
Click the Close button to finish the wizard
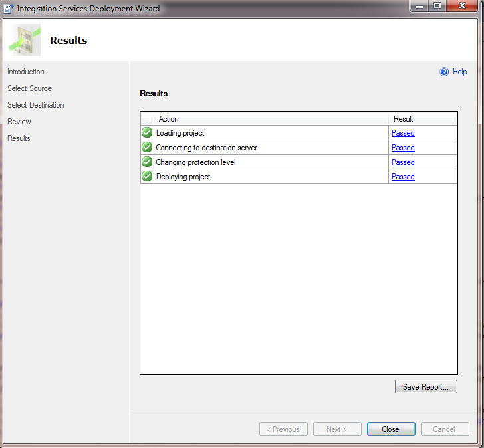pyautogui.click(x=391, y=429)
